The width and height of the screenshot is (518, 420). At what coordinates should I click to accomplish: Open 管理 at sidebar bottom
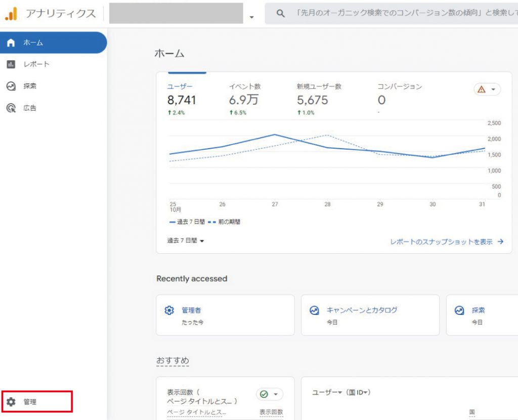36,401
